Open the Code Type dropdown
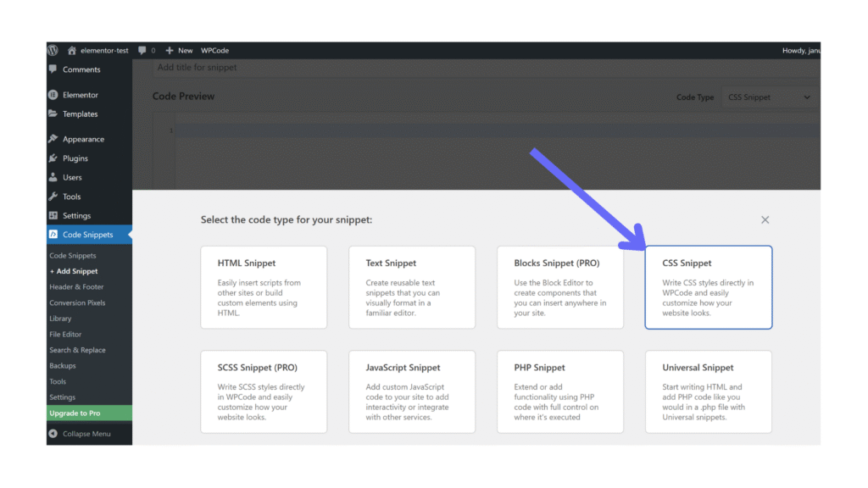Viewport: 868px width, 488px height. [x=770, y=97]
